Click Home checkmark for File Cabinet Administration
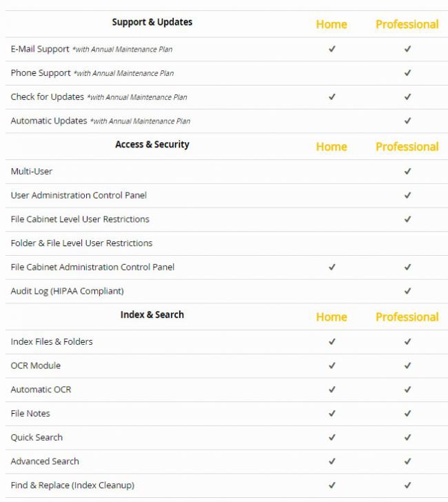This screenshot has width=448, height=502. pos(332,267)
